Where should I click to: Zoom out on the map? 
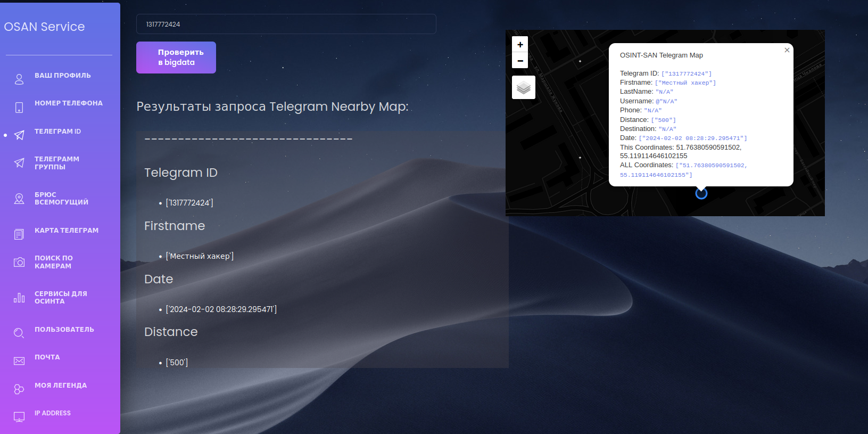520,61
